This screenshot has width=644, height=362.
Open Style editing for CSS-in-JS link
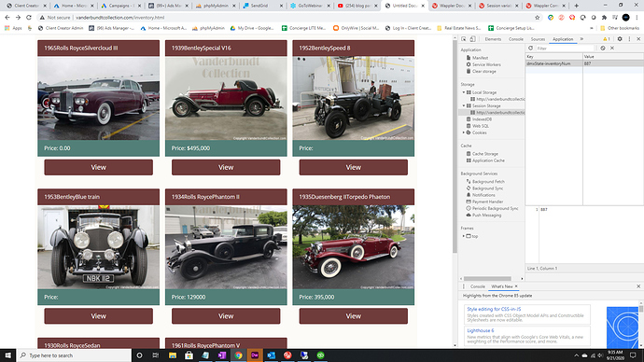pos(494,309)
